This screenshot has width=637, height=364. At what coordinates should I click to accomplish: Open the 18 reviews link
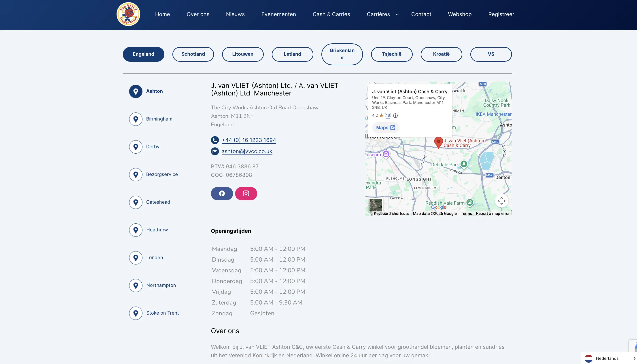(x=388, y=115)
